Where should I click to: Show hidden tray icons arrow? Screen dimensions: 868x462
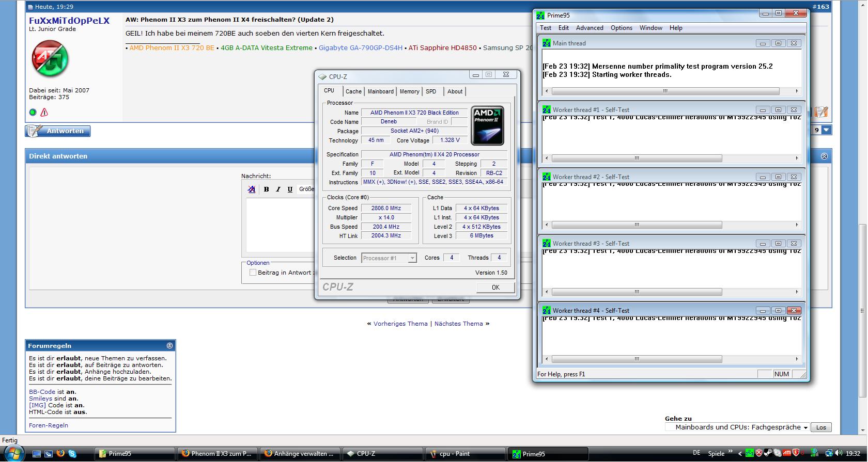740,454
